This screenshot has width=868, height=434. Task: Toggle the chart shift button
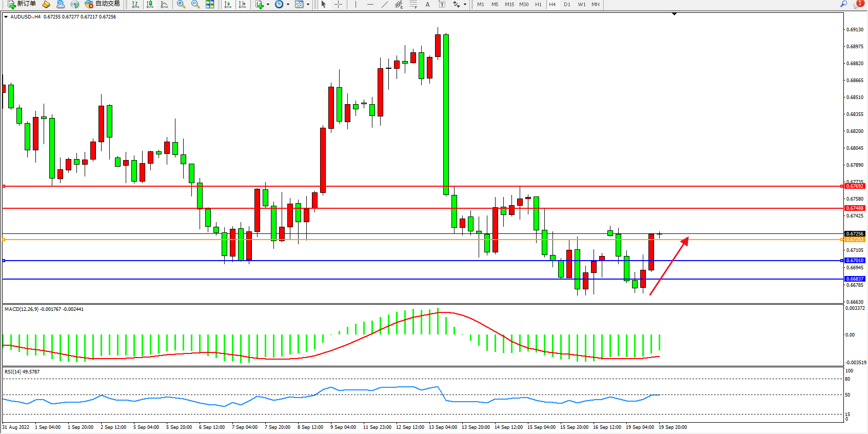(x=242, y=4)
